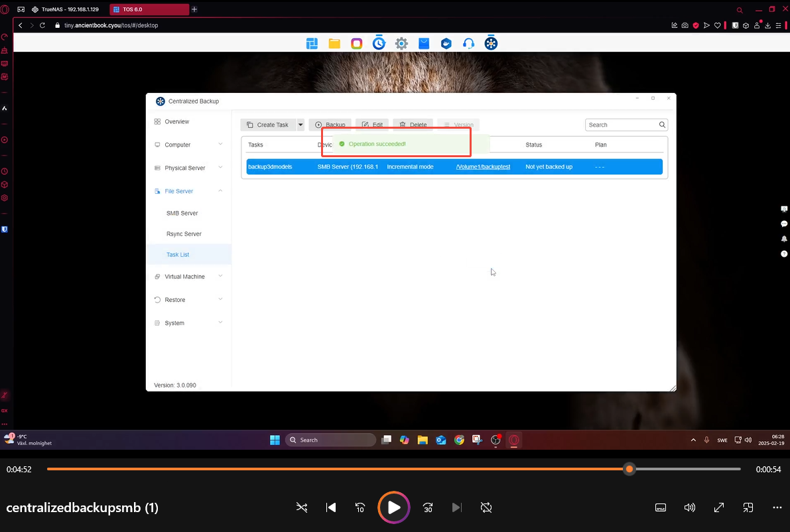
Task: Select Task List in the sidebar
Action: 189,255
